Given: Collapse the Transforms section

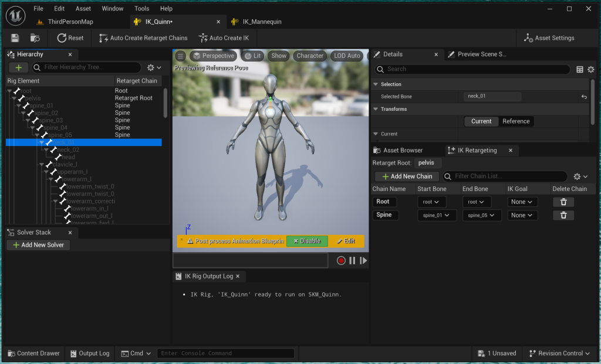Looking at the screenshot, I should [376, 109].
